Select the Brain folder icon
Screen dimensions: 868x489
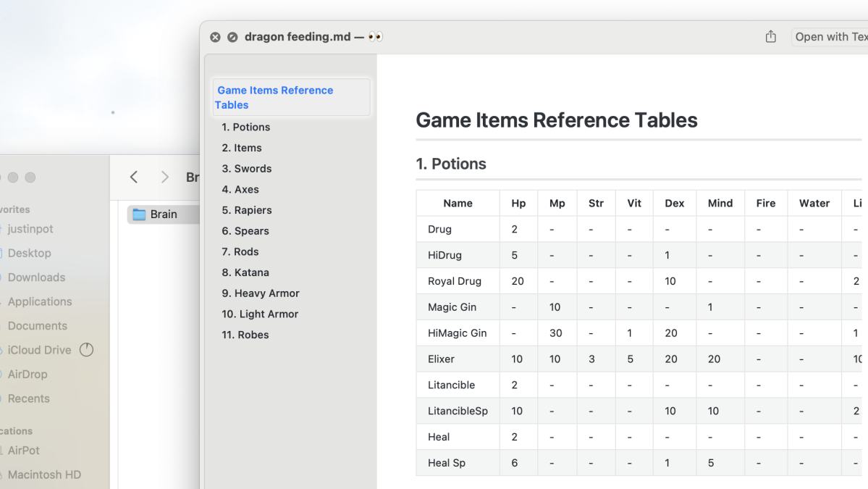pos(139,214)
